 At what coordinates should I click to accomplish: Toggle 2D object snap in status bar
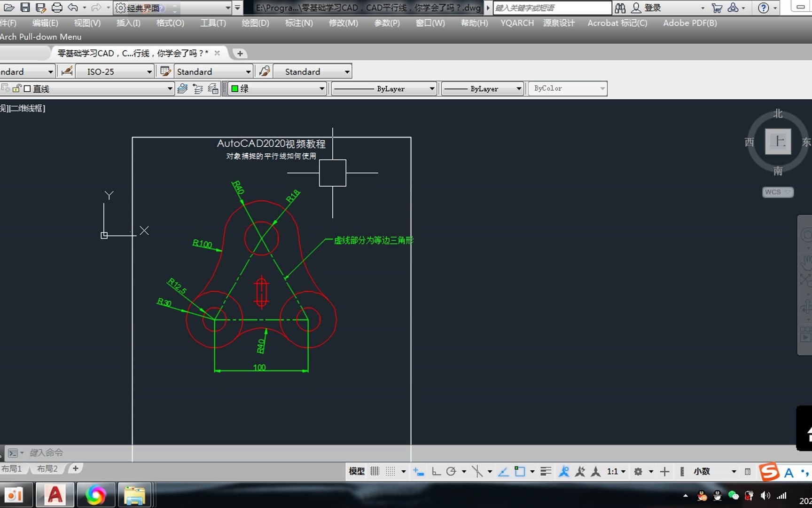pos(520,471)
